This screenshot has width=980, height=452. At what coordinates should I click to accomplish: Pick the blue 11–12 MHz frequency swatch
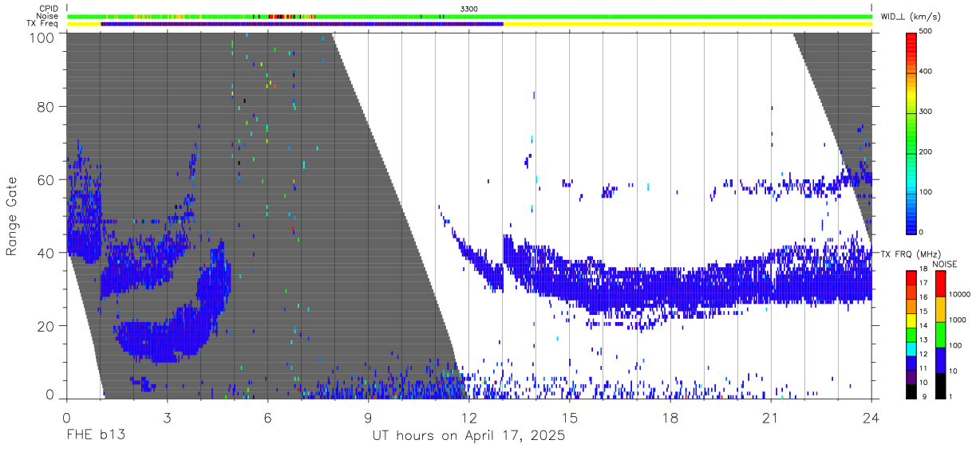click(911, 364)
